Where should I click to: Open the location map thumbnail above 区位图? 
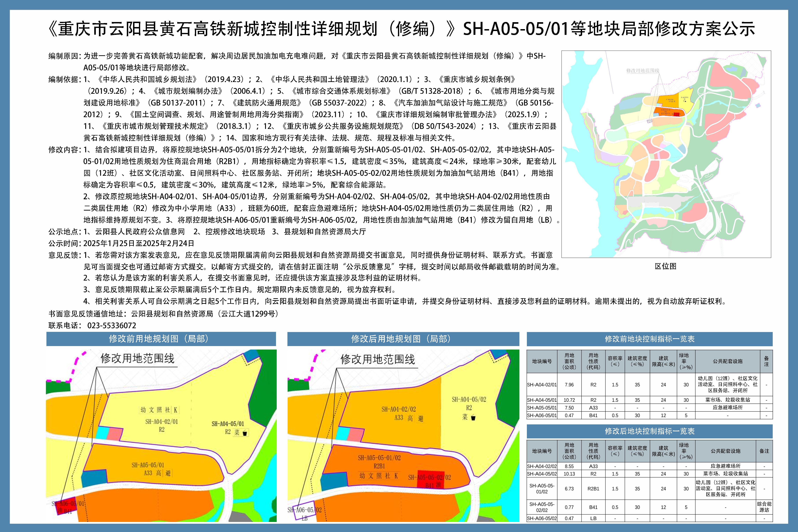(x=666, y=154)
